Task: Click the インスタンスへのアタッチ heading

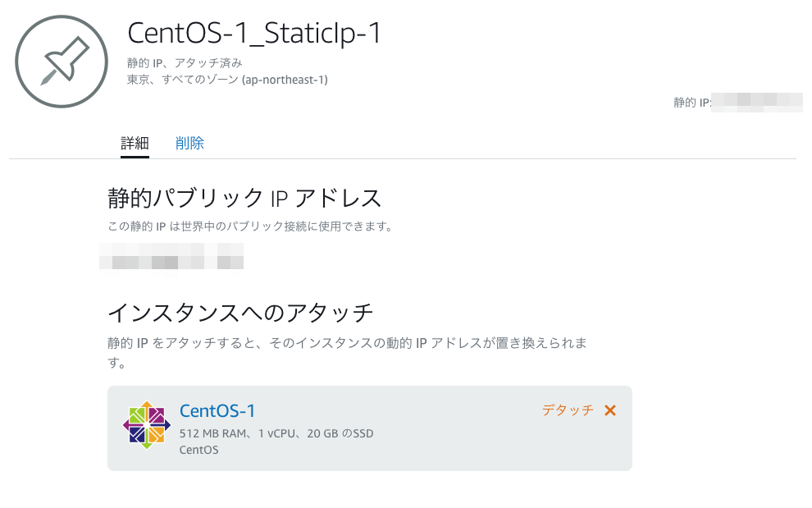Action: point(240,313)
